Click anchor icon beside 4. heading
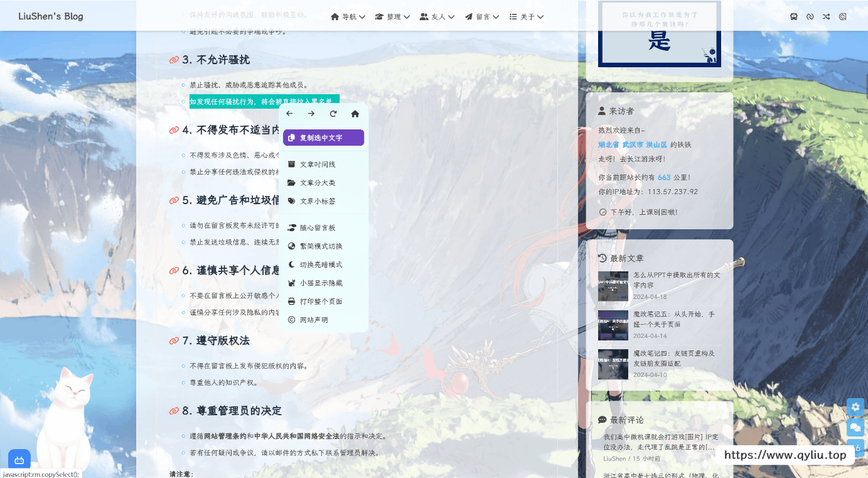This screenshot has height=478, width=868. tap(174, 130)
